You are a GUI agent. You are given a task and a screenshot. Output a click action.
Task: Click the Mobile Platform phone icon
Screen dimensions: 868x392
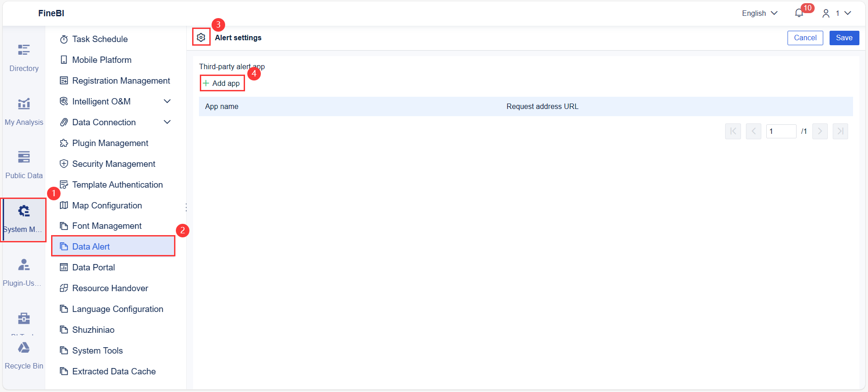64,60
